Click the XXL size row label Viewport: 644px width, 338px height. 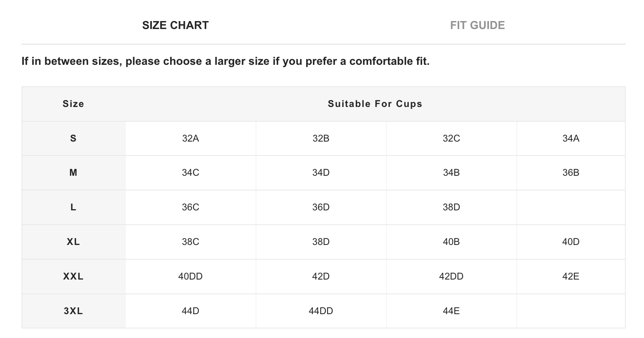tap(73, 276)
